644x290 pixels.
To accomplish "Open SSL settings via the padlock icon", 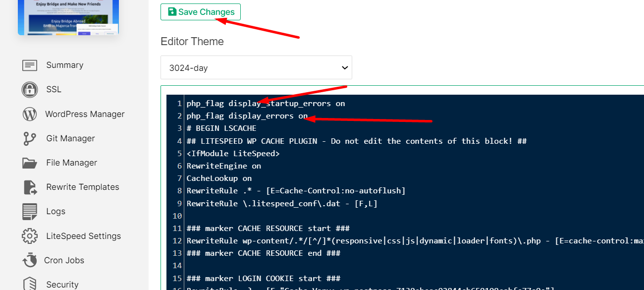I will coord(30,89).
